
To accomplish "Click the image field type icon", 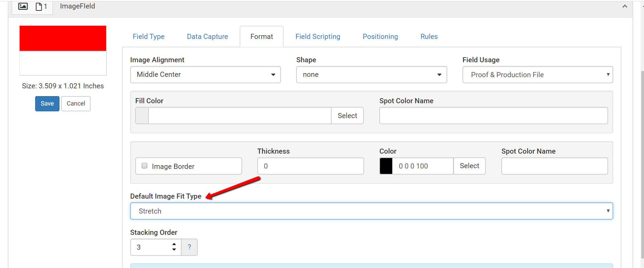I will coord(23,6).
